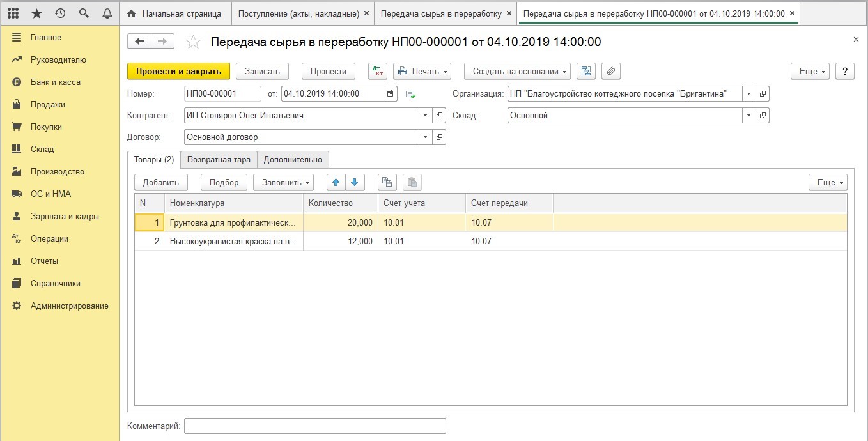Click the paperclip attached files icon
The image size is (868, 441).
[x=611, y=71]
